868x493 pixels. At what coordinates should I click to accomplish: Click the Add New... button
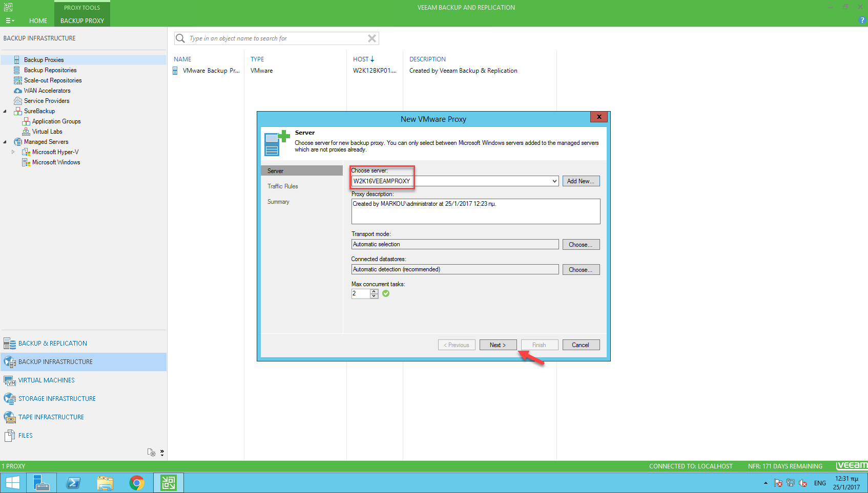pos(581,181)
